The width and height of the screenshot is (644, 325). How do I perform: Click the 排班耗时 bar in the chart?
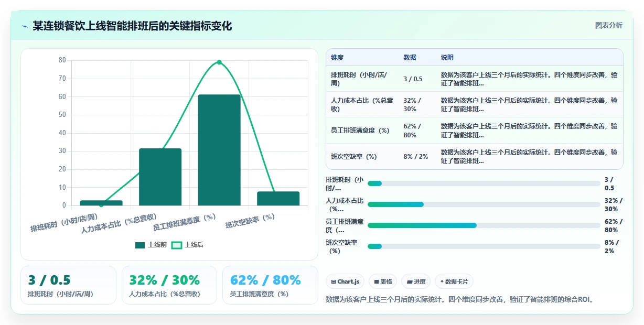pyautogui.click(x=101, y=203)
